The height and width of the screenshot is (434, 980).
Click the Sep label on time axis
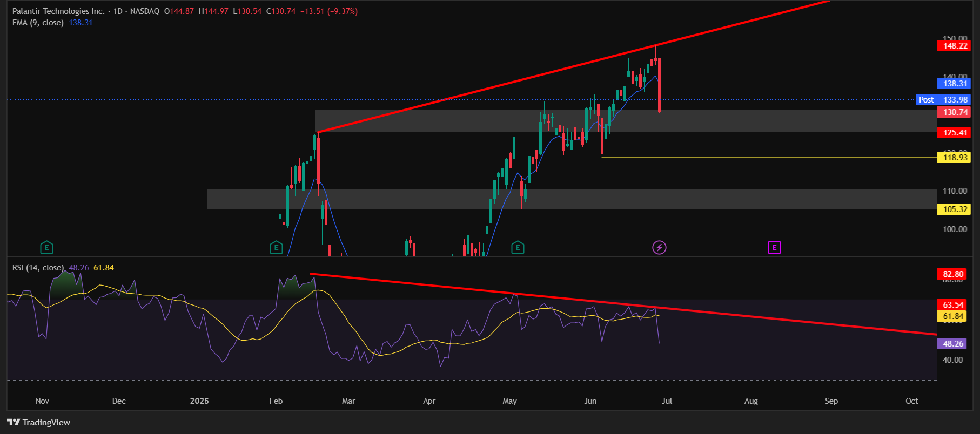831,401
